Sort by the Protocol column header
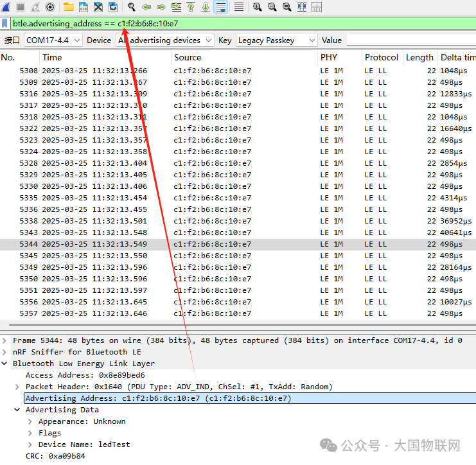Image resolution: width=476 pixels, height=465 pixels. (382, 57)
